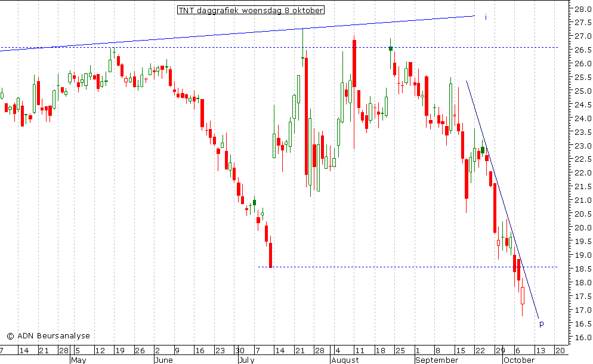
Task: Select the 25.0 price axis label
Action: (583, 91)
